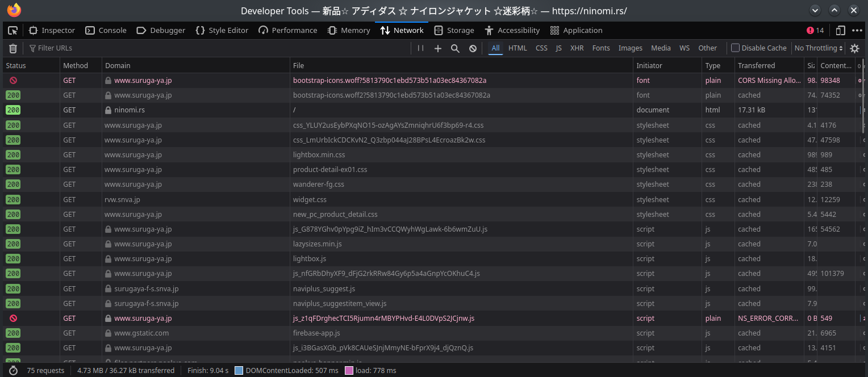Click the 17.31 kB transferred cell
Image resolution: width=868 pixels, height=377 pixels.
(769, 110)
